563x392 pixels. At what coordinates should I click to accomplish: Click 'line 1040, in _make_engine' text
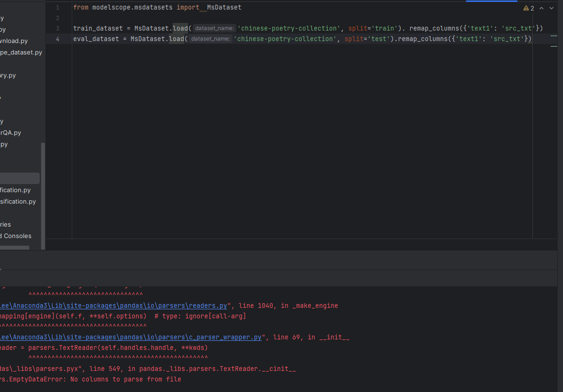(288, 305)
